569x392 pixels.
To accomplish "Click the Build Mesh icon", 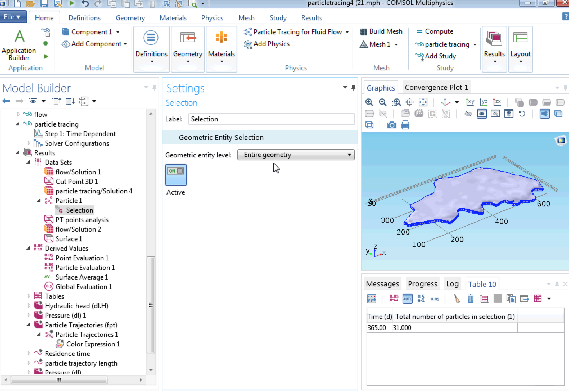I will click(x=363, y=32).
